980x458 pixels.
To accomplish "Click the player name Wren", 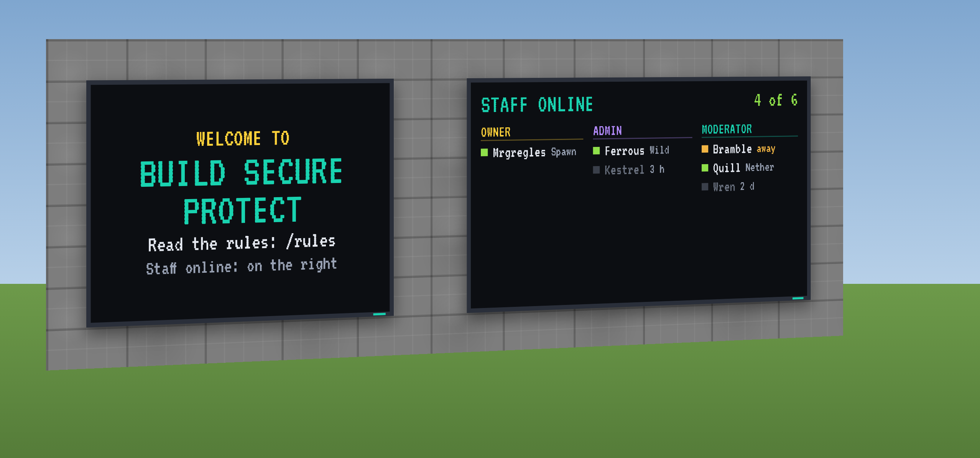I will [724, 187].
